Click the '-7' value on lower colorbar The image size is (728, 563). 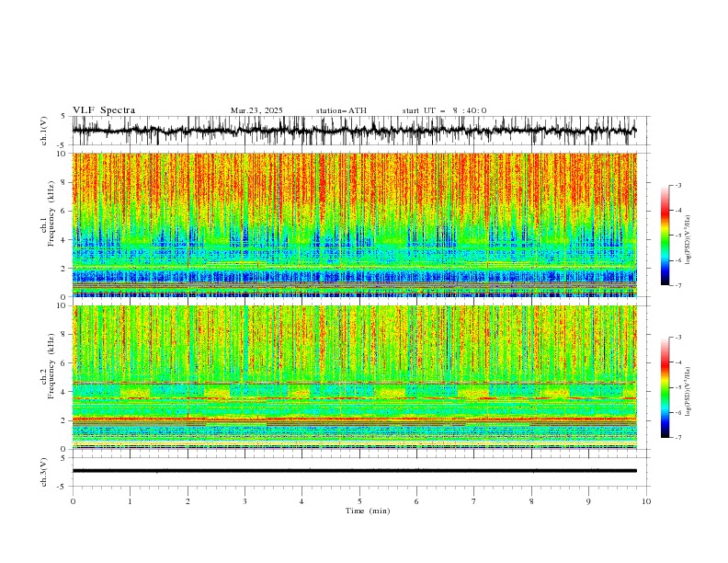pos(677,437)
